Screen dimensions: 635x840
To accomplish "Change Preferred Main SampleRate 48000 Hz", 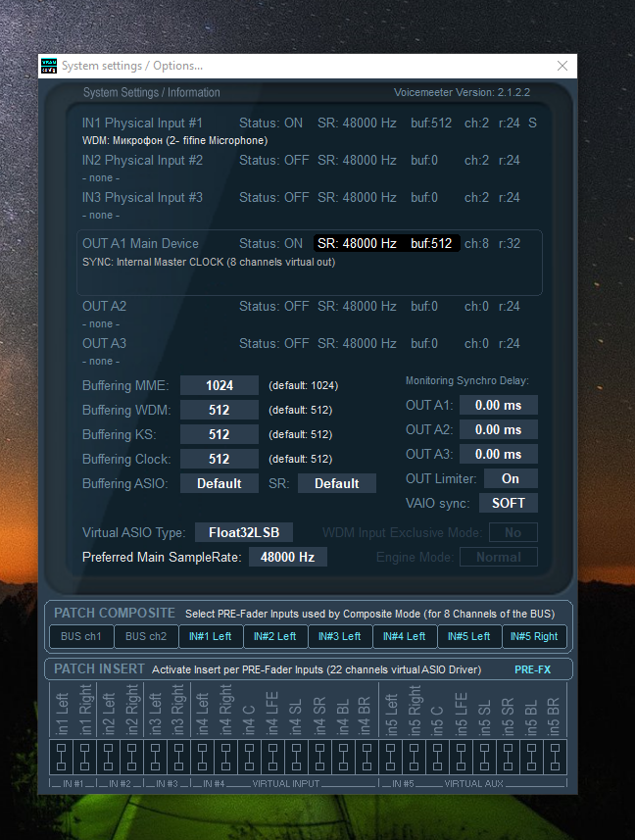I will [287, 557].
